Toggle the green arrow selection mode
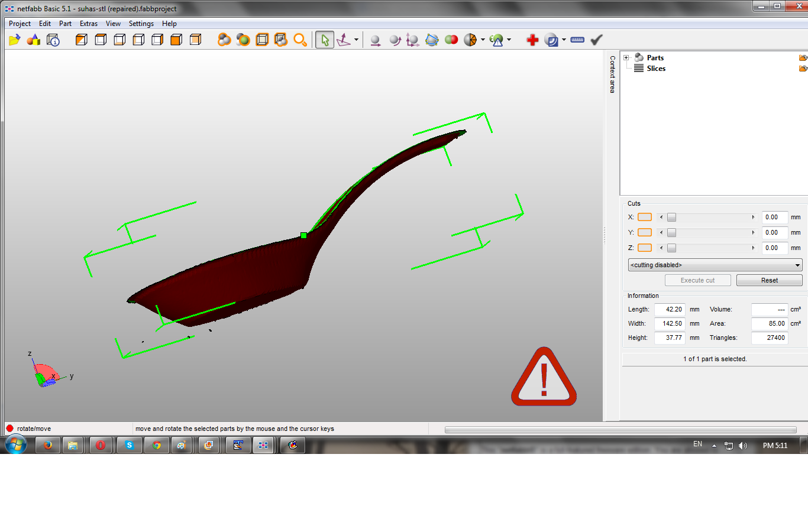 pos(325,40)
